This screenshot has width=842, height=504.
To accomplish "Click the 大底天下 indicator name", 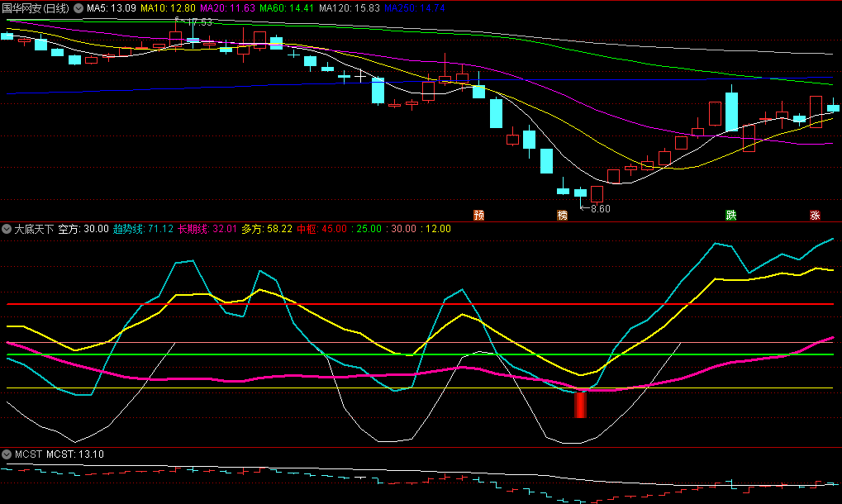I will click(34, 229).
